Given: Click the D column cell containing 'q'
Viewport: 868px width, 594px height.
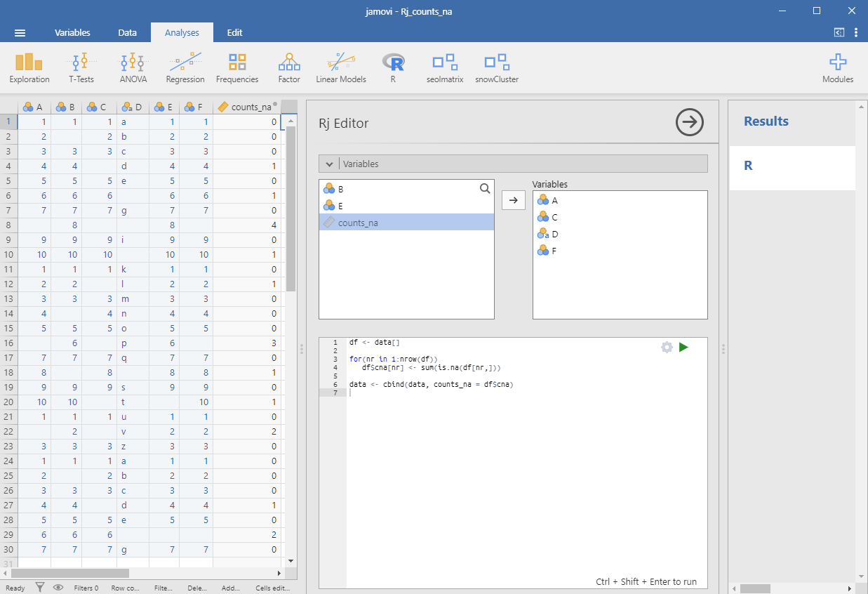Looking at the screenshot, I should pos(133,357).
